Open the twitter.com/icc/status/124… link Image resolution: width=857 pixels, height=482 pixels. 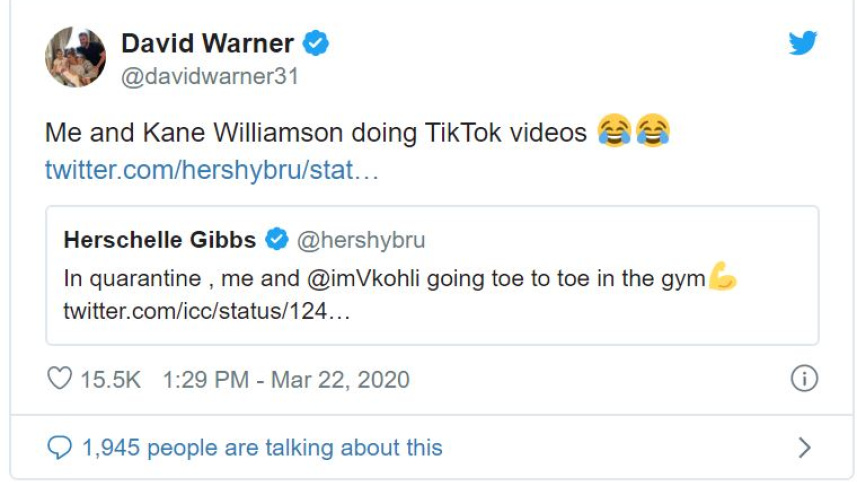[207, 312]
